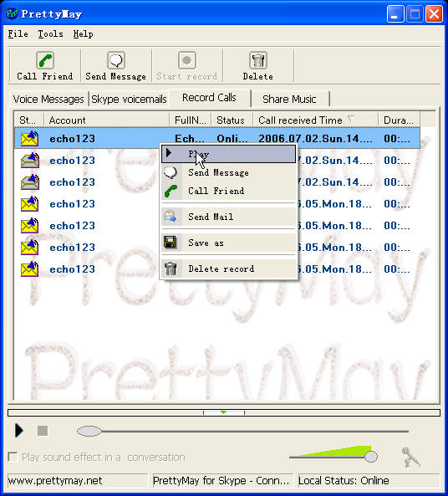Stop playback with the square stop button
The image size is (448, 496).
pos(43,431)
